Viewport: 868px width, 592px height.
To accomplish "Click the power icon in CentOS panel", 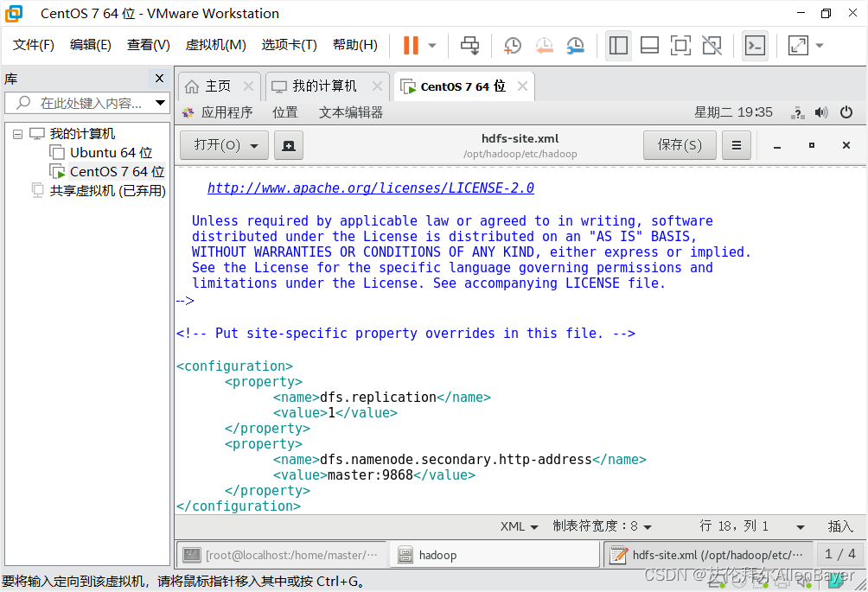I will coord(846,113).
